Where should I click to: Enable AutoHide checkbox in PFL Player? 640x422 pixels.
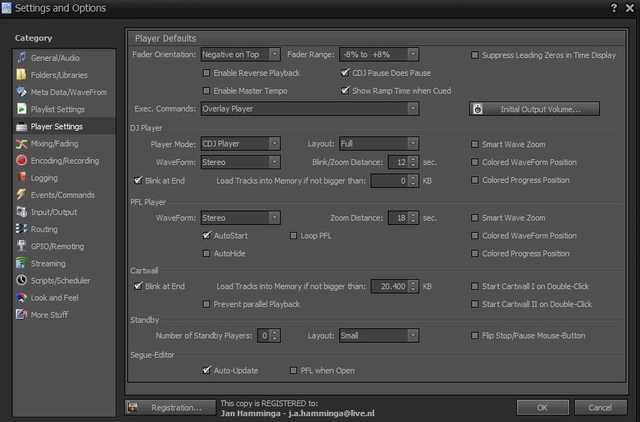coord(207,253)
